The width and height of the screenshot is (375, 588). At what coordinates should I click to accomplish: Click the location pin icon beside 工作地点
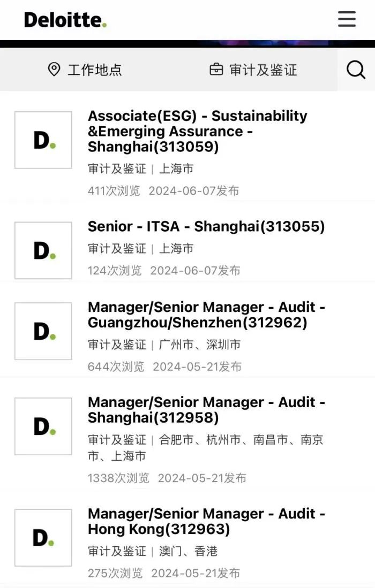click(53, 70)
